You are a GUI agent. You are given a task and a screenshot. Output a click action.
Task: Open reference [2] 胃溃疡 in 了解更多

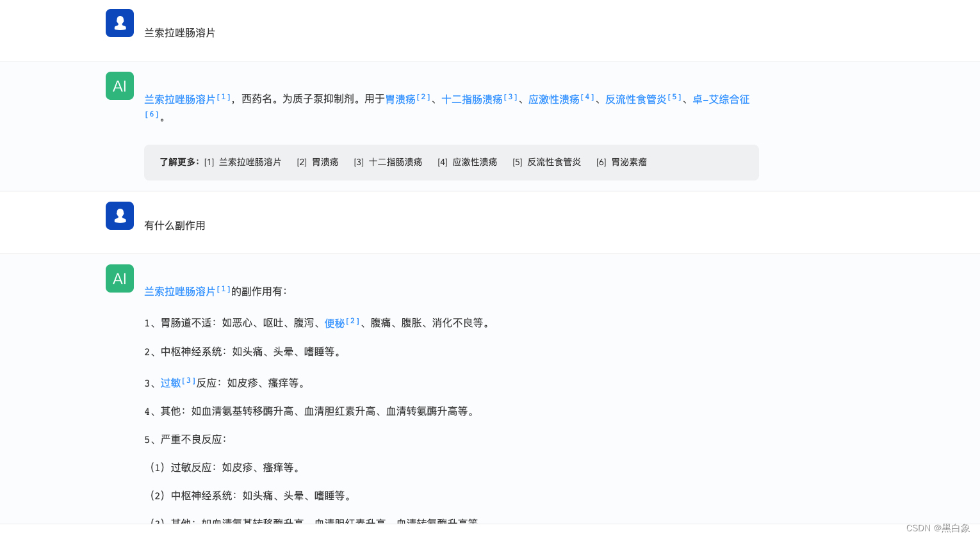(318, 162)
